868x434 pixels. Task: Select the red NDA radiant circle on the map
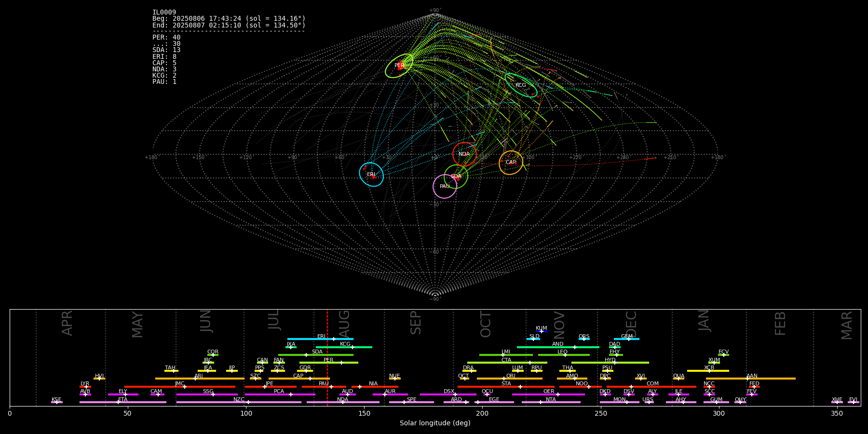coord(464,154)
